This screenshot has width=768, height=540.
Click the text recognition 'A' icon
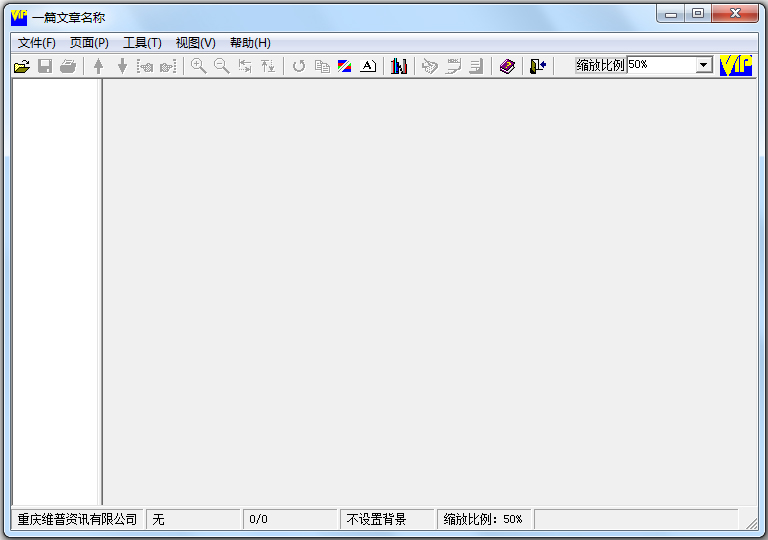pos(368,66)
